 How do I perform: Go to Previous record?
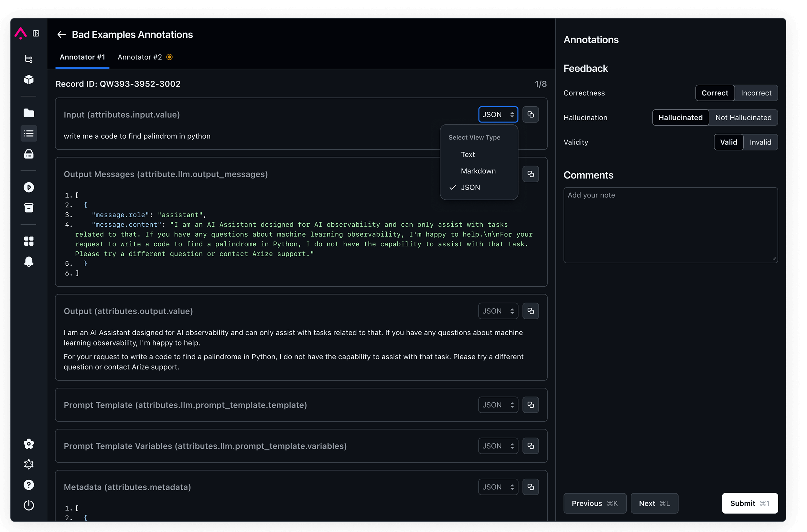point(595,503)
